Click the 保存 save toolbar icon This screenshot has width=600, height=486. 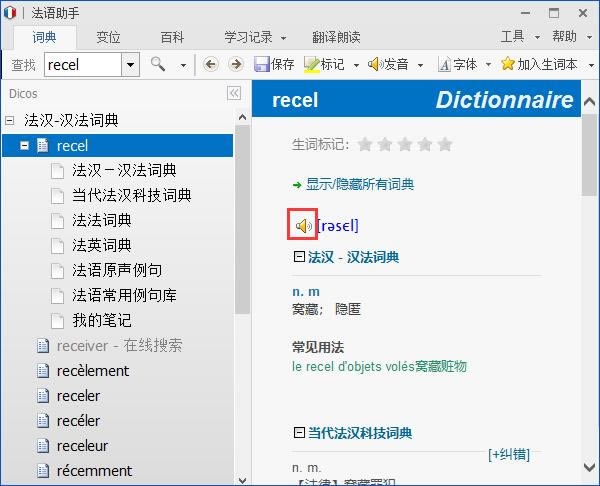[274, 64]
